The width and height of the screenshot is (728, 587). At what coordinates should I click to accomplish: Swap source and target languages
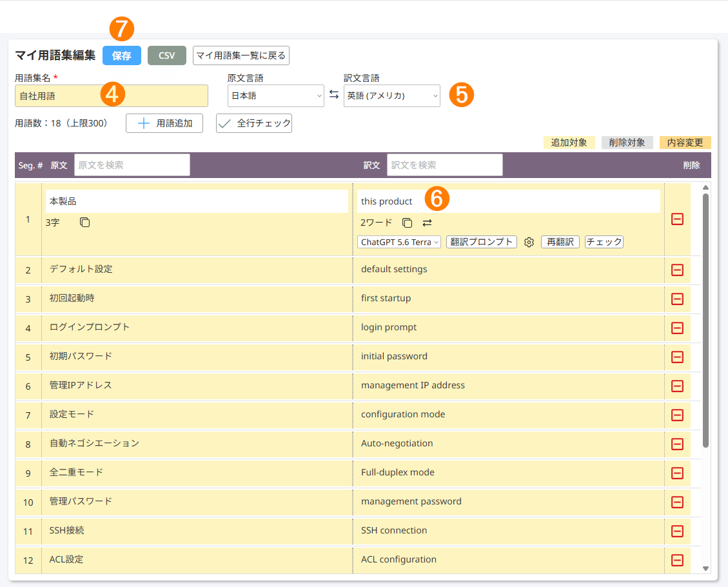coord(334,95)
